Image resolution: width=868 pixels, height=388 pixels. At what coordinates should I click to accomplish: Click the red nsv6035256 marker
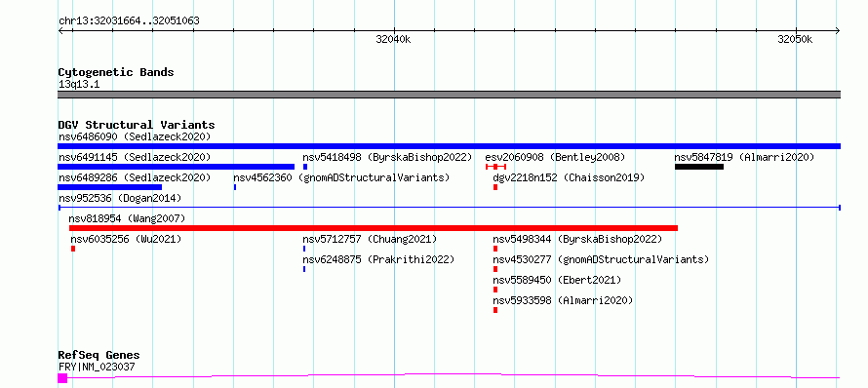pyautogui.click(x=73, y=249)
